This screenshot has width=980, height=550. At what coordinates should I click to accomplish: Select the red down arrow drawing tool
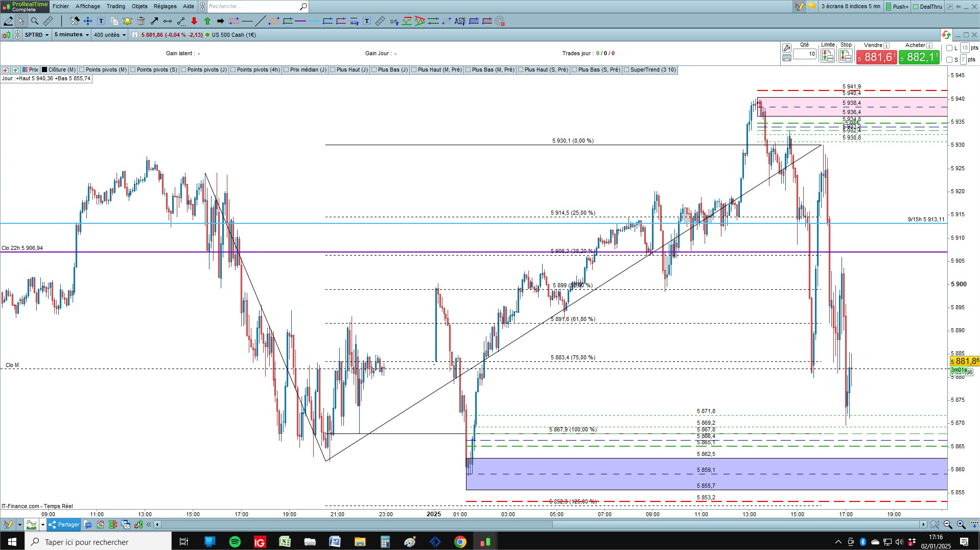pyautogui.click(x=194, y=21)
